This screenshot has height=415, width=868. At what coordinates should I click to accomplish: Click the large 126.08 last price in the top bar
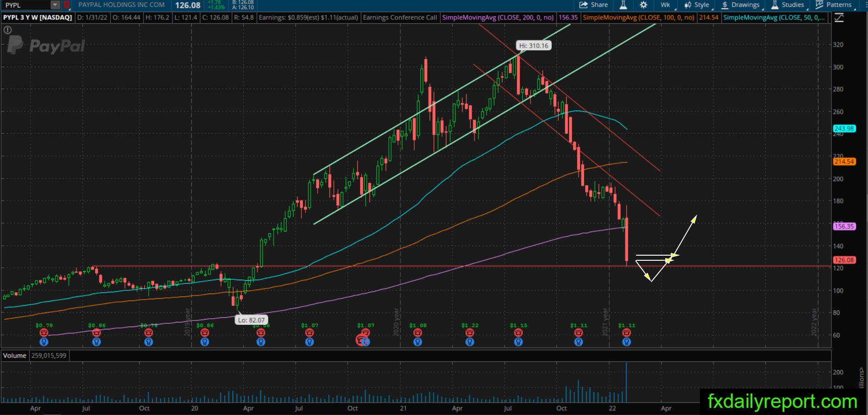(x=187, y=5)
